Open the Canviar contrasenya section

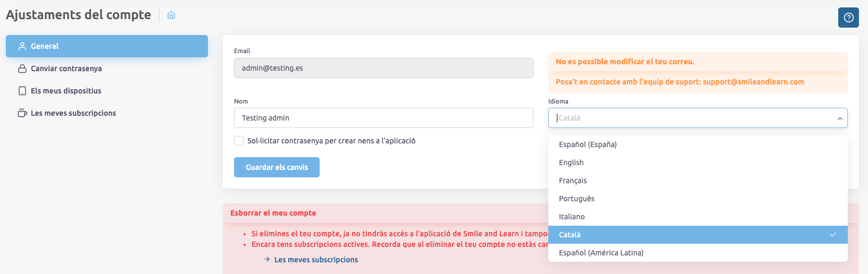(x=66, y=68)
